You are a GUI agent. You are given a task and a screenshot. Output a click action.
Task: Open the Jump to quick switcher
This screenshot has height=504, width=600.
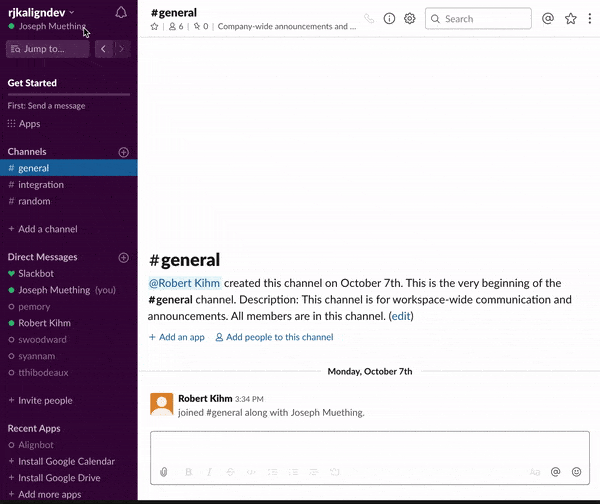(x=46, y=48)
